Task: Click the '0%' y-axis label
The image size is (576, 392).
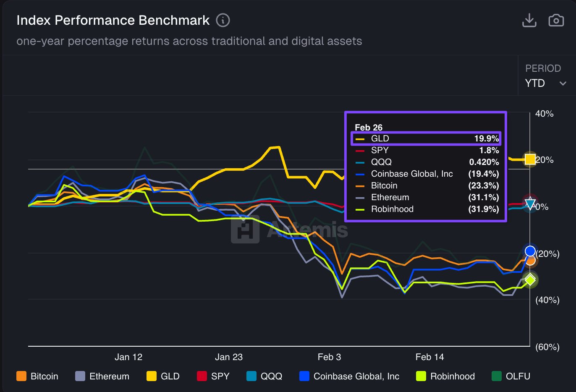Action: (x=542, y=207)
